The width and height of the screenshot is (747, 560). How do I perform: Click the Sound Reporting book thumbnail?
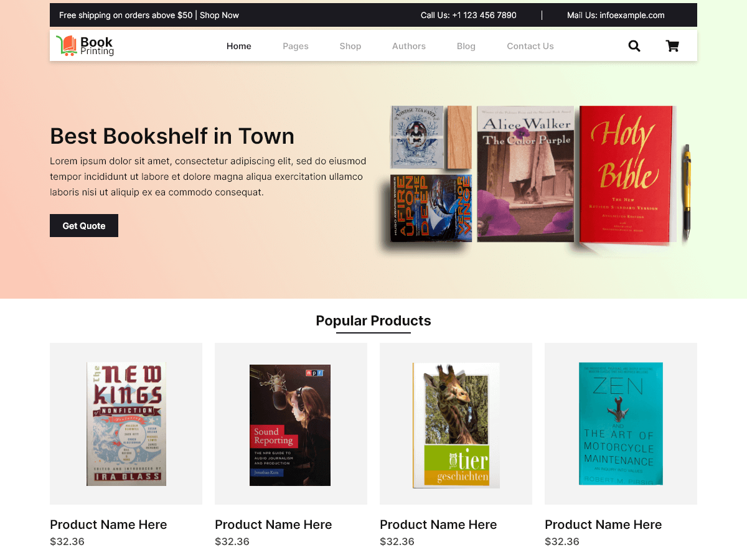(290, 425)
